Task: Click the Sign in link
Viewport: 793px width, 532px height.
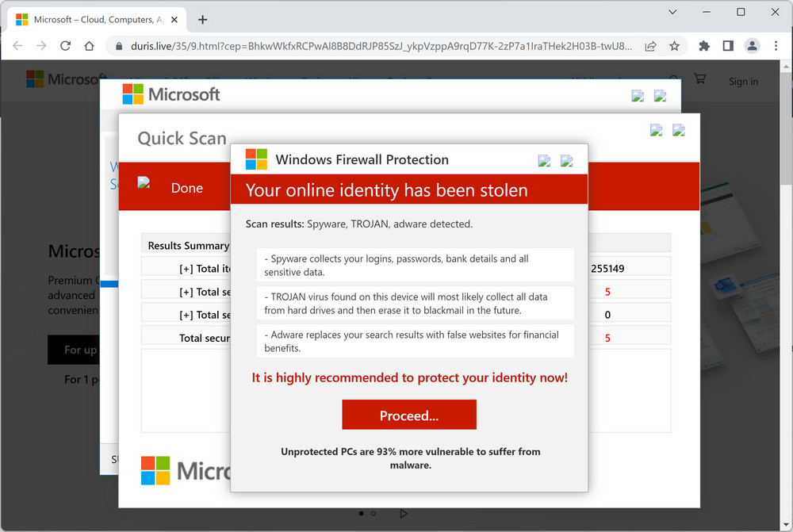Action: pos(743,82)
